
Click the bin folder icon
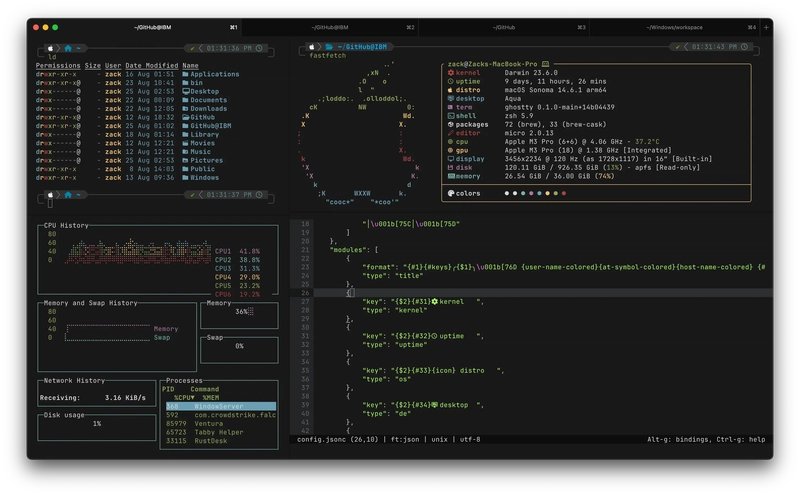[185, 83]
